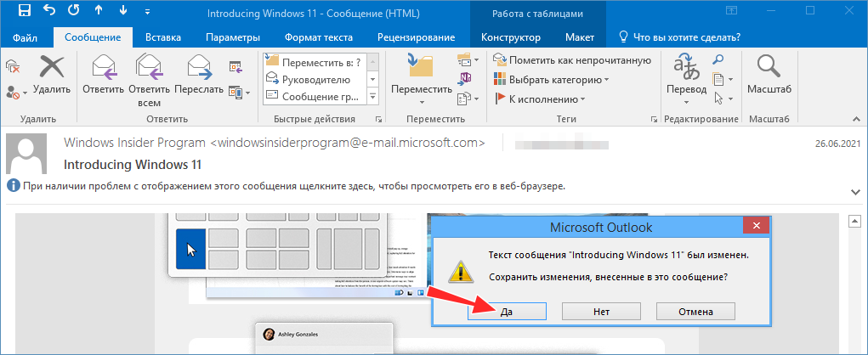Image resolution: width=868 pixels, height=355 pixels.
Task: Select the Сообщение ribbon tab
Action: tap(93, 37)
